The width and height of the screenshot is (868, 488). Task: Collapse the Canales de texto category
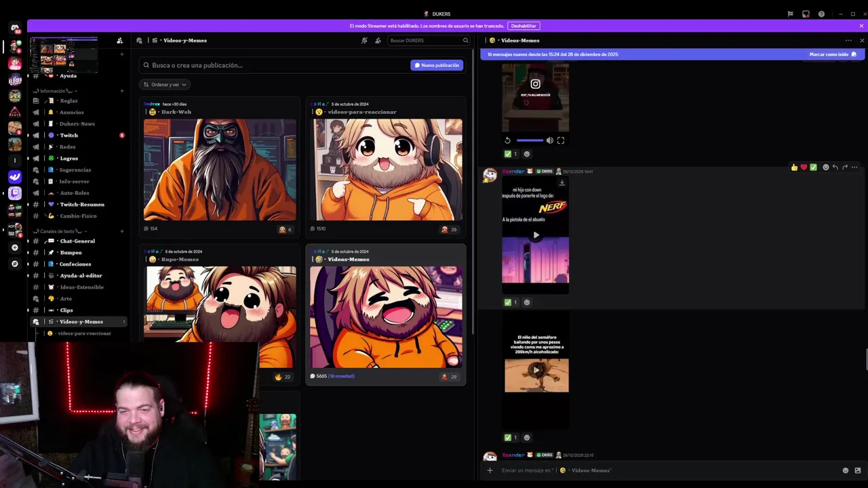(60, 231)
